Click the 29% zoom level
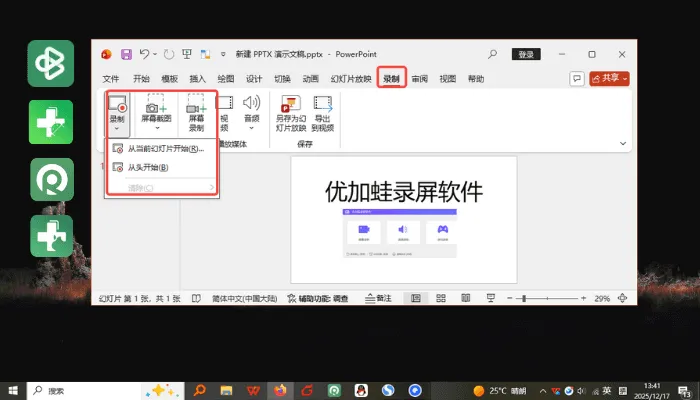The width and height of the screenshot is (700, 400). click(x=602, y=298)
